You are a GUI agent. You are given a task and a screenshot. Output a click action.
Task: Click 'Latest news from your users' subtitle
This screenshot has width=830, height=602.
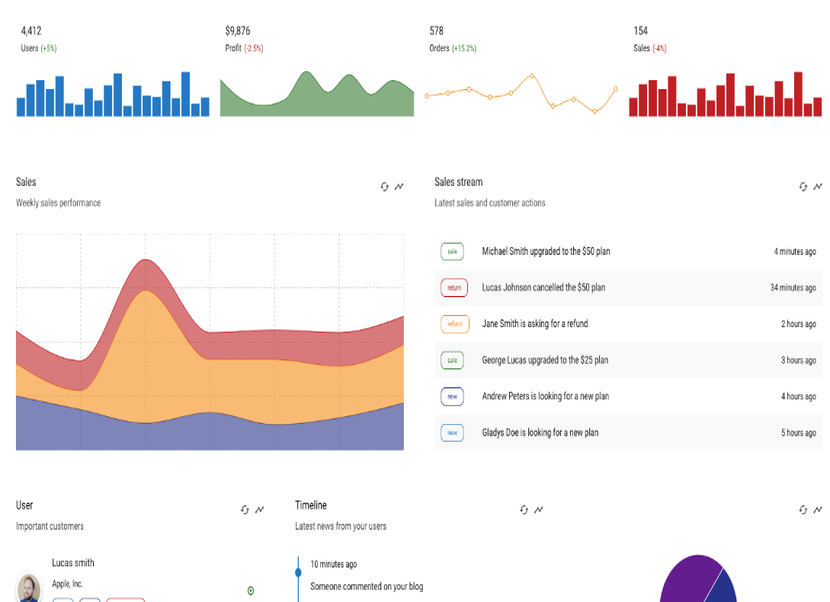(x=340, y=526)
